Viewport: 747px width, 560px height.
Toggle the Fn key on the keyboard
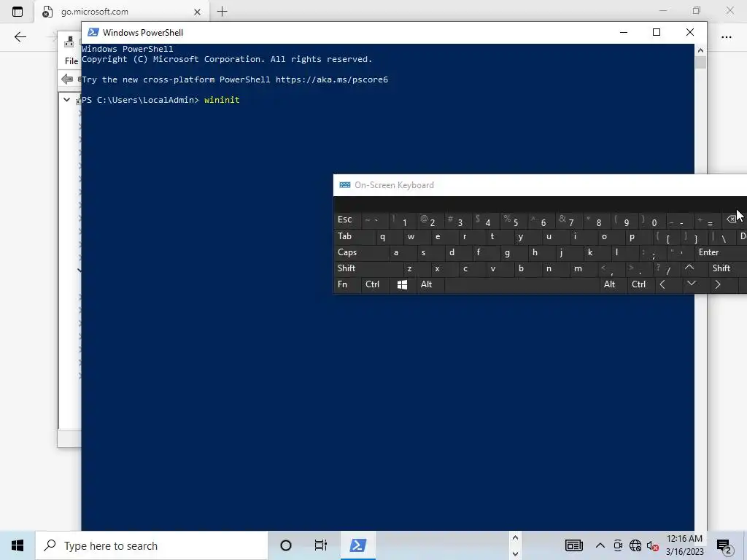pyautogui.click(x=347, y=285)
